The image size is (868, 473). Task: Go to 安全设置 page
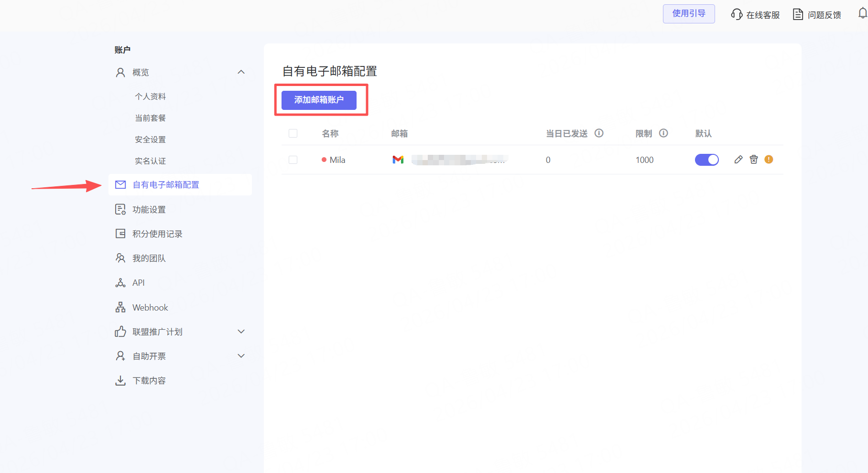[150, 140]
